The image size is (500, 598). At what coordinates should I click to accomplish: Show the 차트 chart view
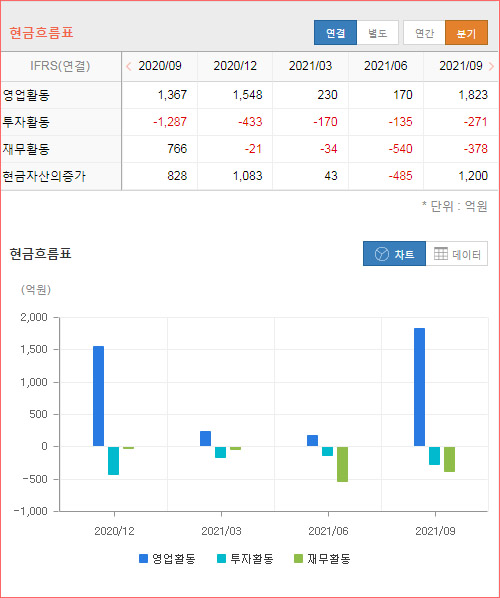point(394,254)
